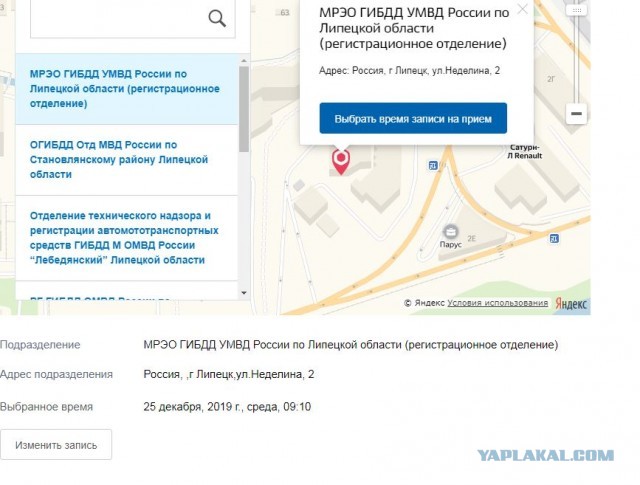The height and width of the screenshot is (485, 640).
Task: Click the zoom slider handle at top
Action: [x=577, y=11]
